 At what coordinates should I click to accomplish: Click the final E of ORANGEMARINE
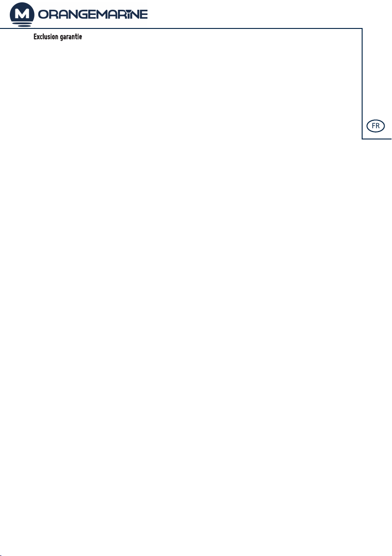pyautogui.click(x=144, y=14)
